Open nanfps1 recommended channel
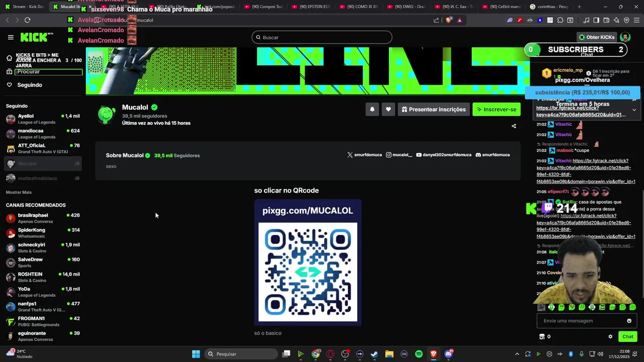The height and width of the screenshot is (362, 644). pos(43,307)
